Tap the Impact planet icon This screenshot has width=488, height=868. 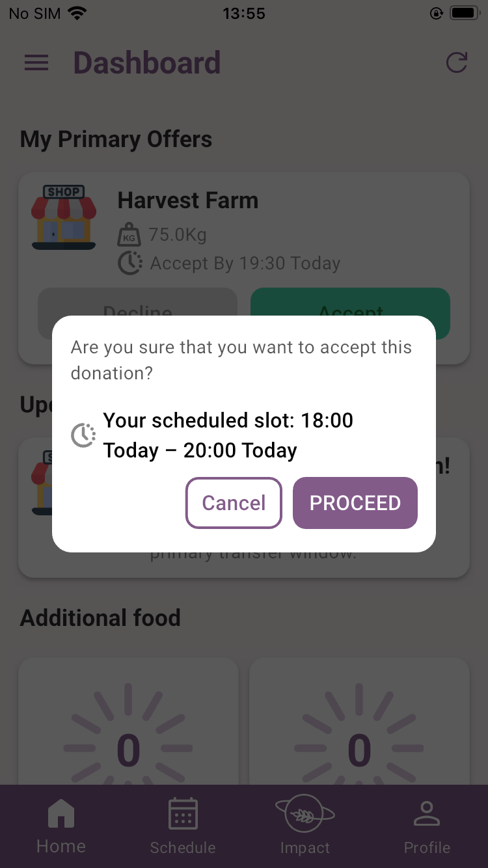tap(305, 813)
